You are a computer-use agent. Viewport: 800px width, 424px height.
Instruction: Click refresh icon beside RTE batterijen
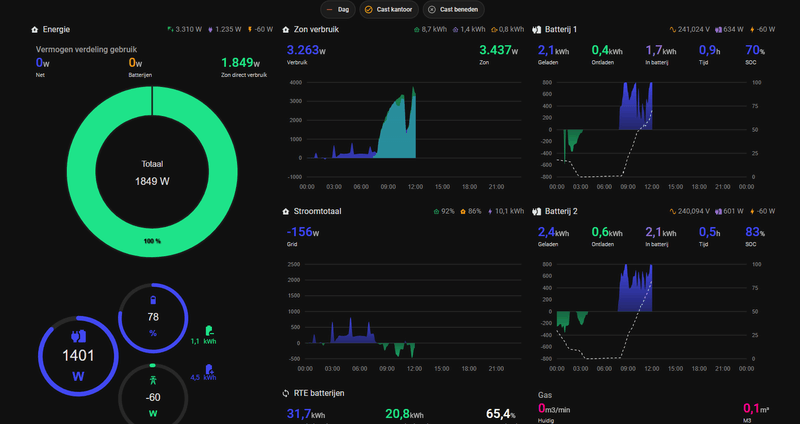click(x=286, y=393)
